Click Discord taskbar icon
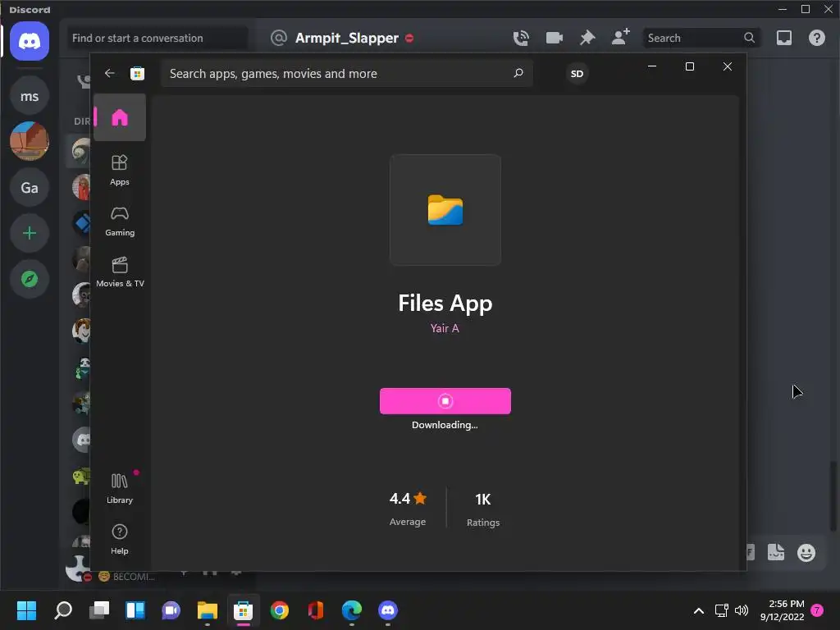 click(388, 610)
